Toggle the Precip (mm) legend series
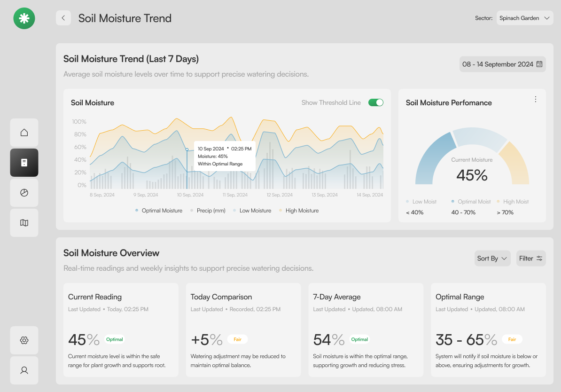561x392 pixels. pyautogui.click(x=208, y=211)
